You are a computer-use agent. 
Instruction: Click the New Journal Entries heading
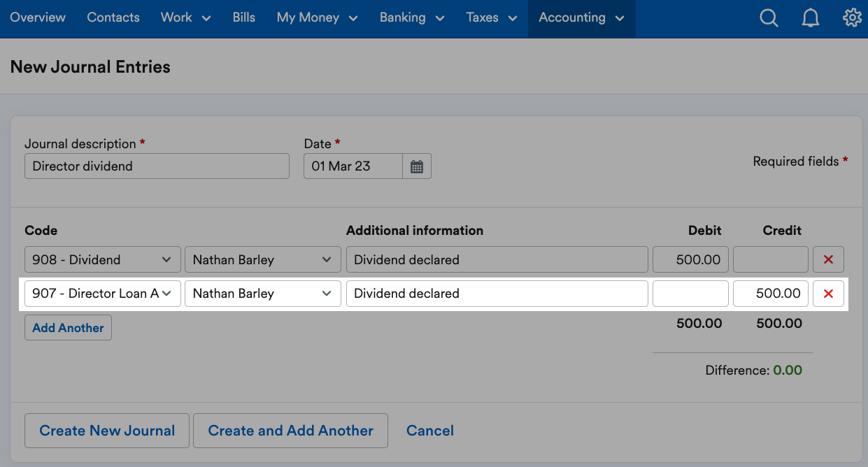pos(90,67)
